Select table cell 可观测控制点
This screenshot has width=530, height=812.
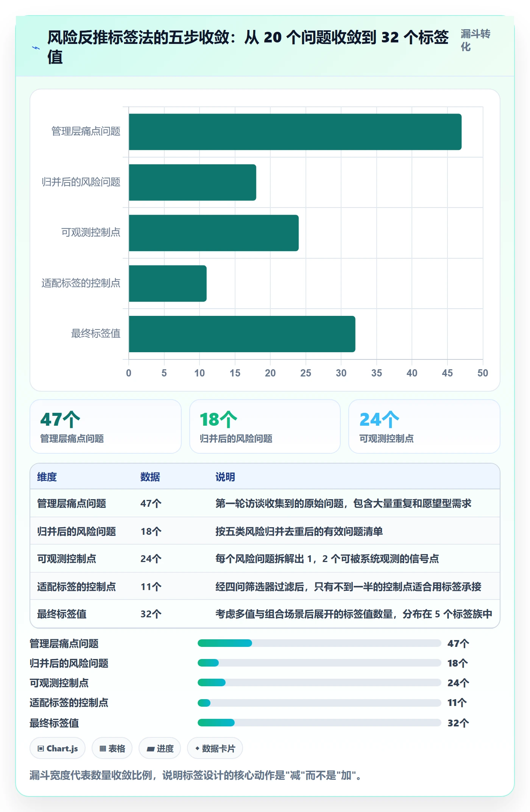[67, 559]
